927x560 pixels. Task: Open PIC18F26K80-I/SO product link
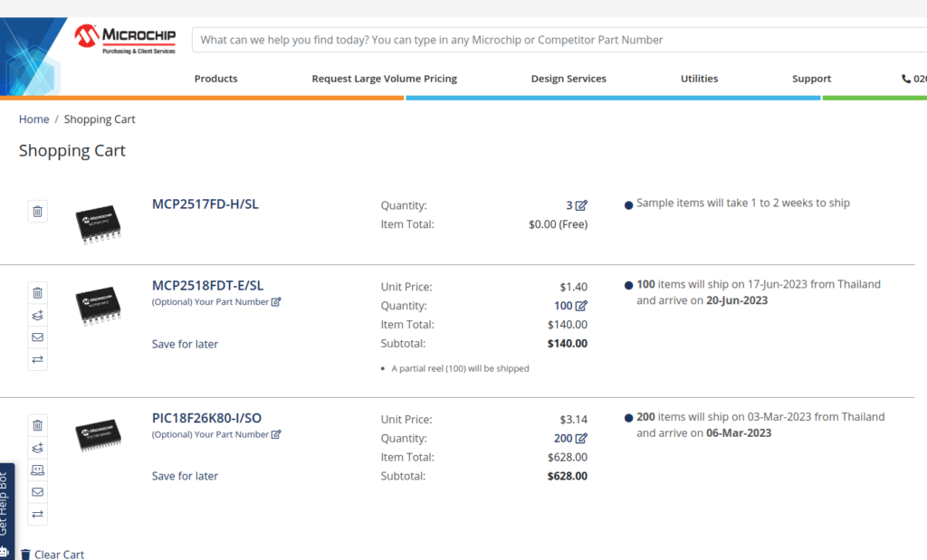[x=206, y=418]
